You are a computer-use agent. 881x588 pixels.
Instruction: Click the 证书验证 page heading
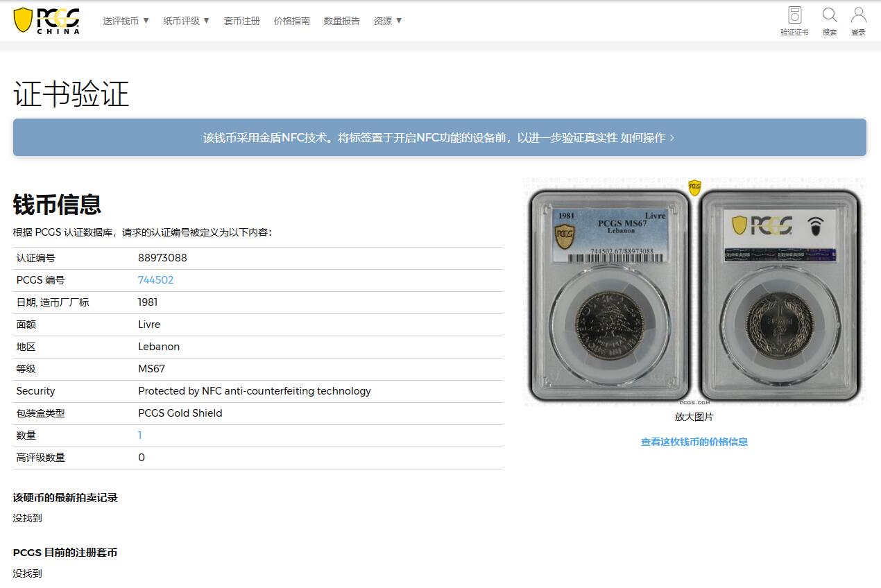(x=71, y=94)
